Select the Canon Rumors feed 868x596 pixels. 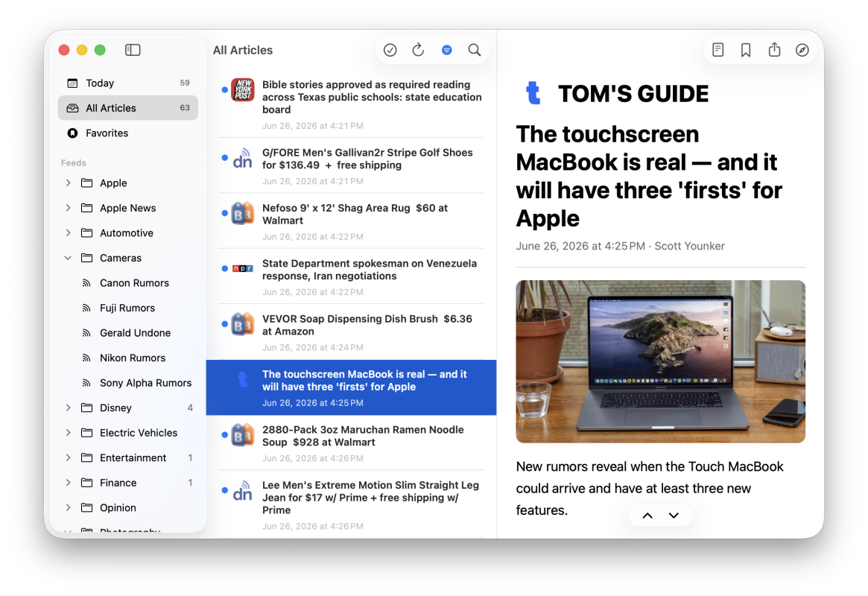pos(128,283)
